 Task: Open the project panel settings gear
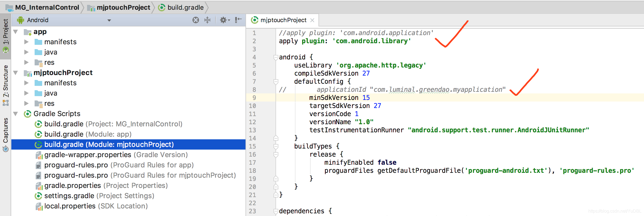click(225, 20)
